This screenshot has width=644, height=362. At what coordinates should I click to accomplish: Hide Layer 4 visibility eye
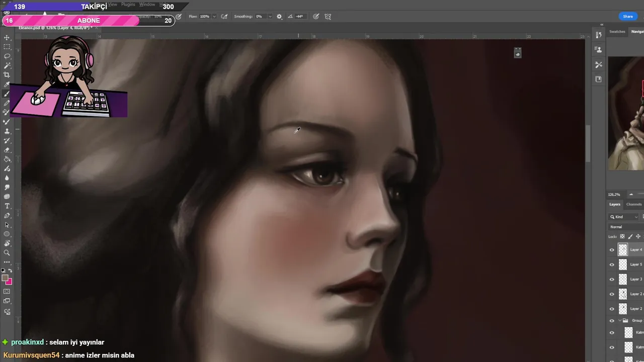pos(612,249)
